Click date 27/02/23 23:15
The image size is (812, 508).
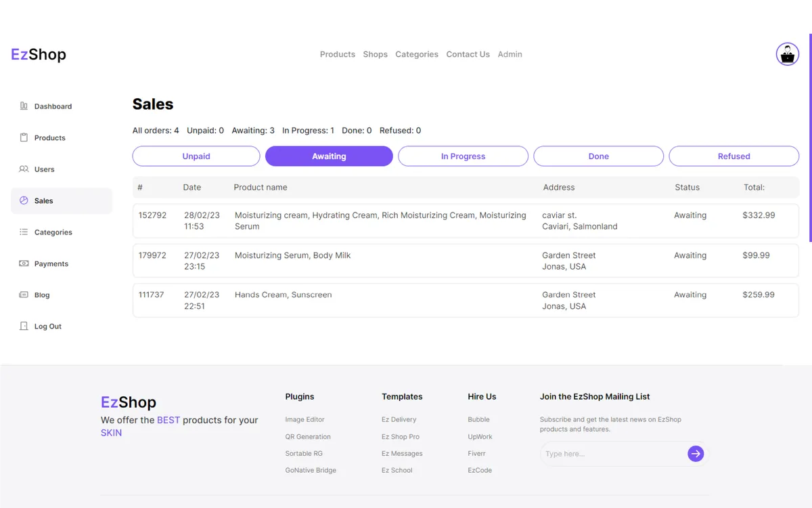point(202,261)
